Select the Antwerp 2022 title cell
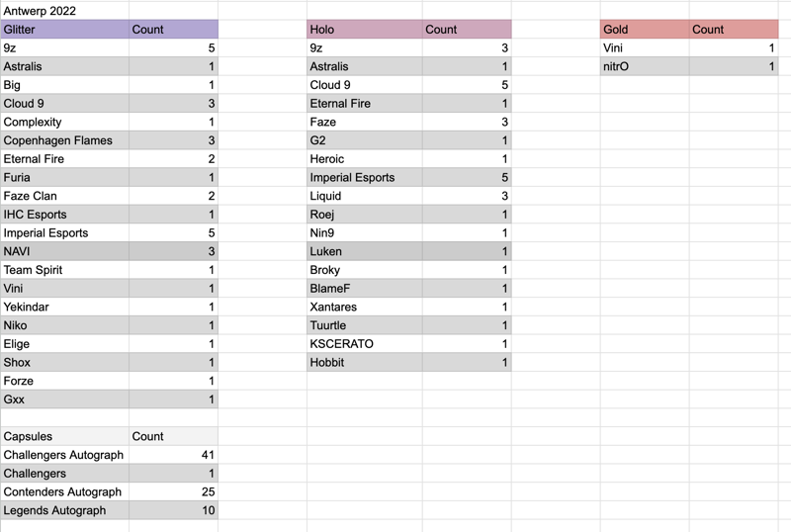 point(64,11)
